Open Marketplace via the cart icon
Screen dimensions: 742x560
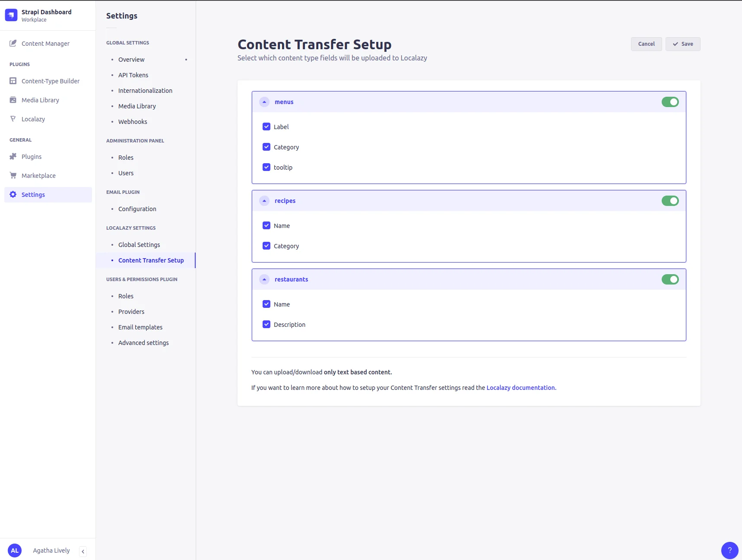click(13, 176)
